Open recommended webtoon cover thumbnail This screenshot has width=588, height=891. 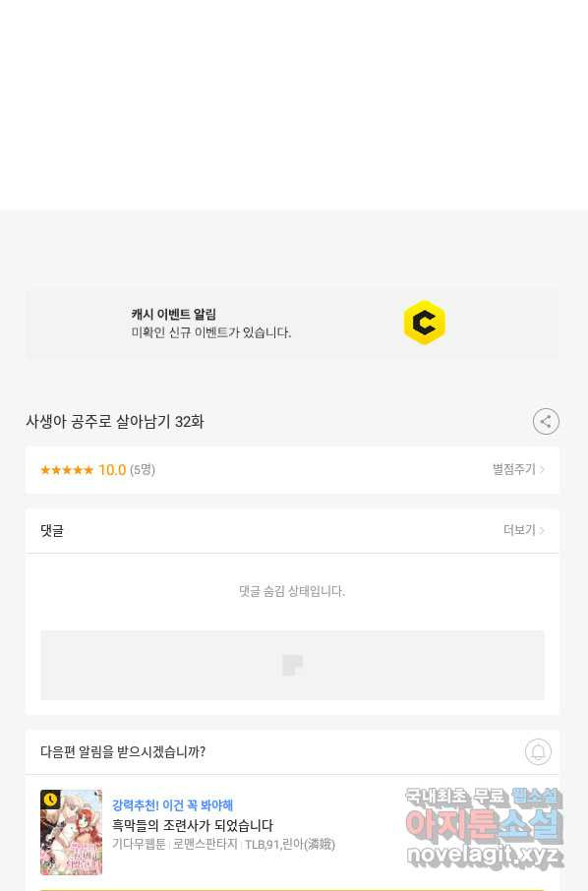[71, 832]
